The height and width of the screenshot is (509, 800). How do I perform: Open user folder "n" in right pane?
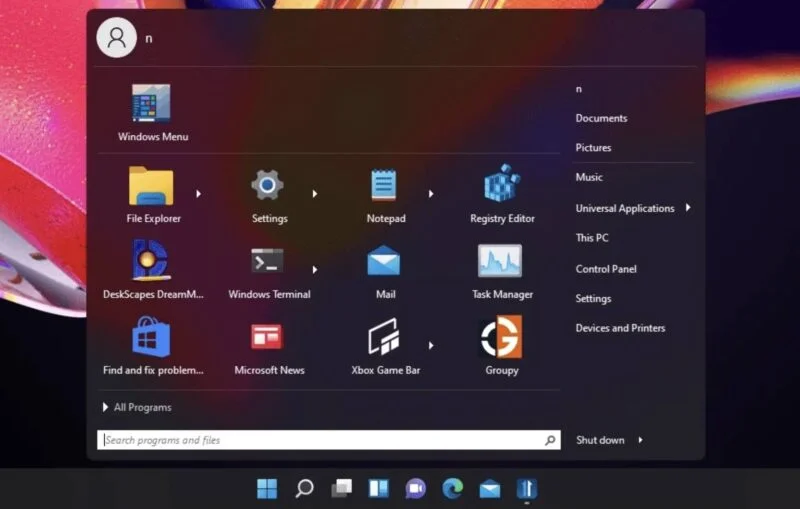point(579,89)
